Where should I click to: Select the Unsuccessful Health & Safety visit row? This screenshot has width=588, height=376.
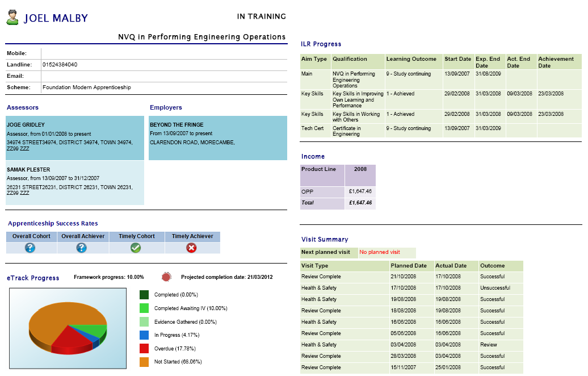[x=411, y=288]
